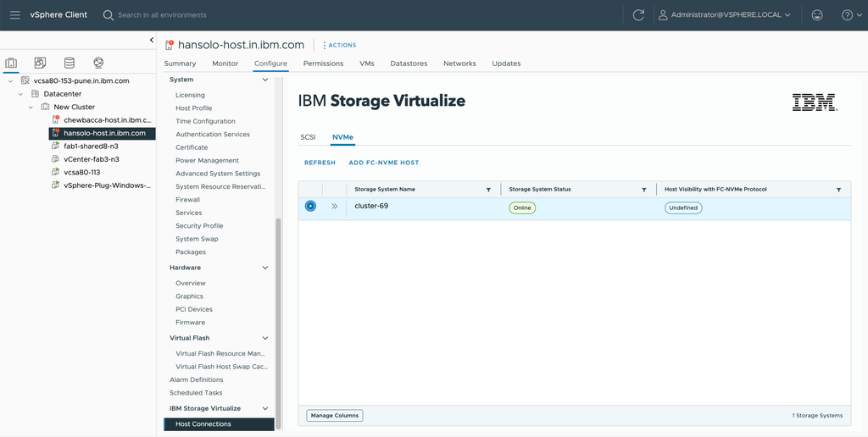
Task: Open the Administrator user dropdown
Action: coord(724,15)
